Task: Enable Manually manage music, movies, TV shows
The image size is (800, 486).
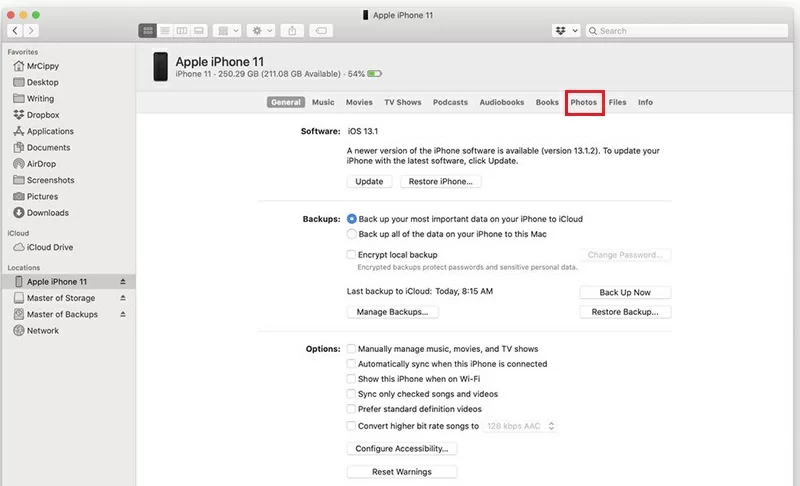Action: 351,349
